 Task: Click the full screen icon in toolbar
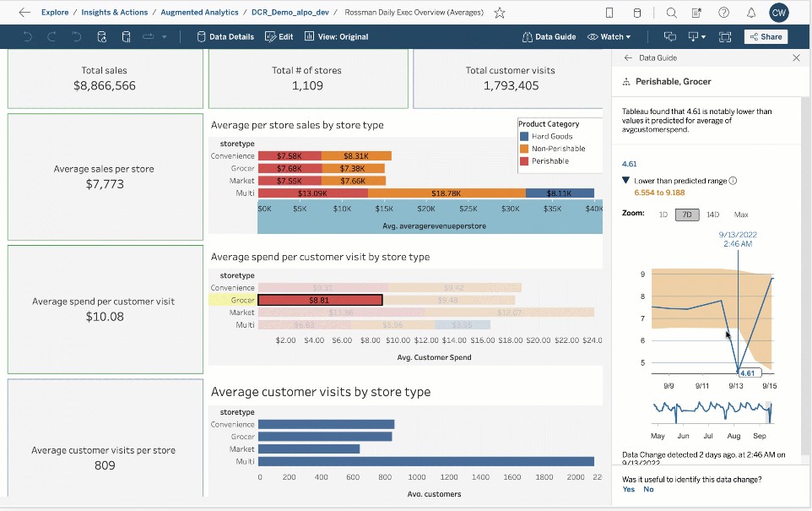pyautogui.click(x=724, y=37)
